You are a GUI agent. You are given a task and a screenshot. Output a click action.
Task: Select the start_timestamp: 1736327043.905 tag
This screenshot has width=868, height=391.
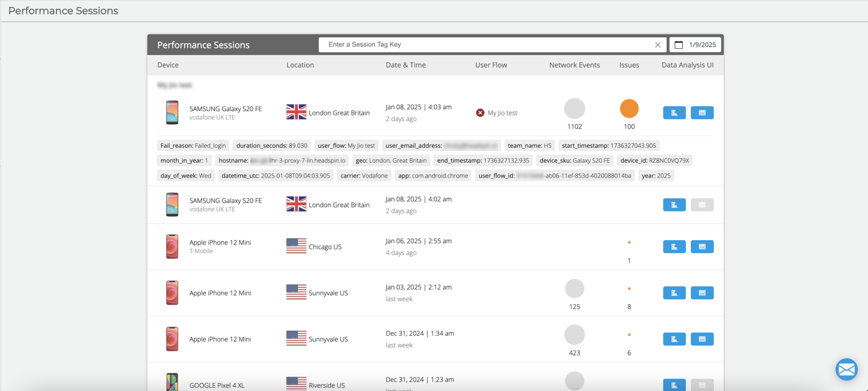click(x=609, y=146)
